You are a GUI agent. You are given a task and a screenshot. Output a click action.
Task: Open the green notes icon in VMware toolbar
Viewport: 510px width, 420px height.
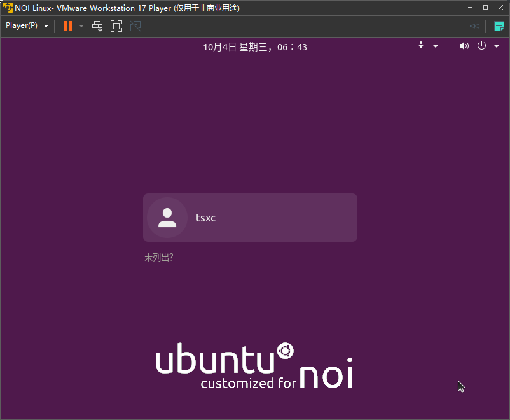coord(499,26)
